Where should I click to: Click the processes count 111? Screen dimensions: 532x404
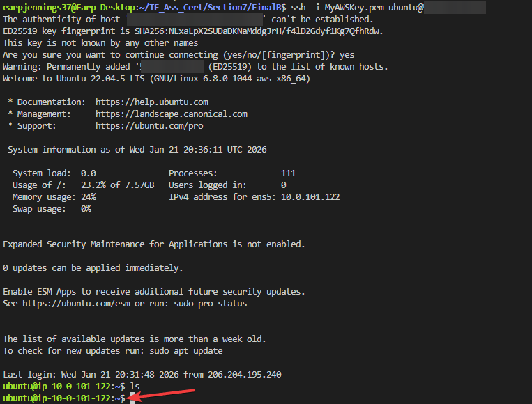288,173
